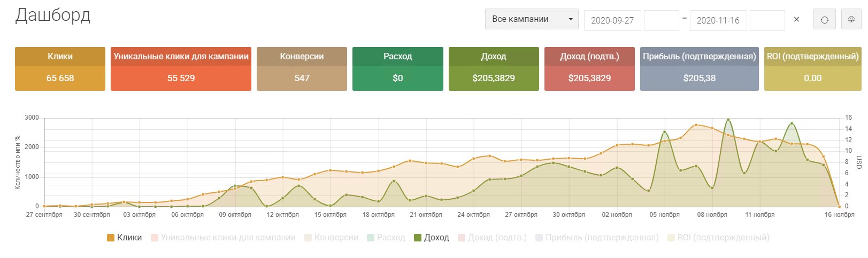The width and height of the screenshot is (868, 258).
Task: Click start date field 2020-09-27
Action: point(612,20)
